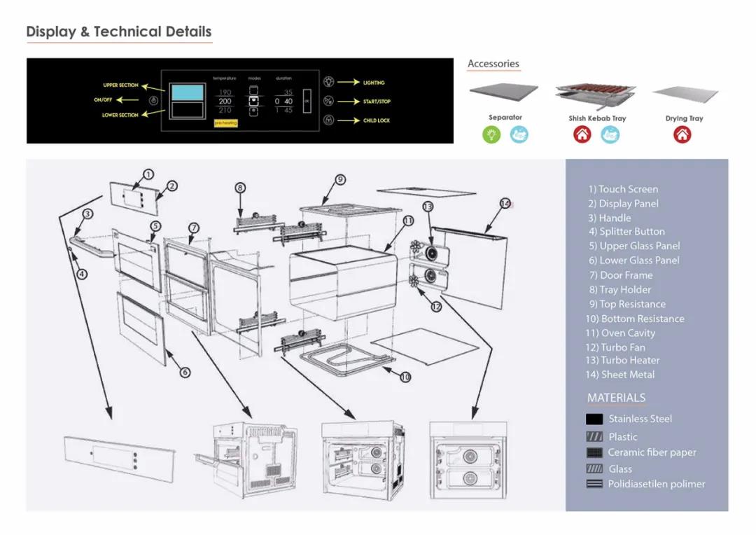Click the Separator accessory image
This screenshot has height=535, width=756.
(x=504, y=92)
